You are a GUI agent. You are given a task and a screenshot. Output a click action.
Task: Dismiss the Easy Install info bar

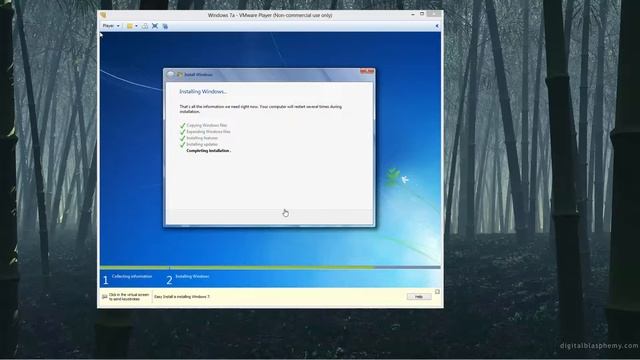coord(437,292)
